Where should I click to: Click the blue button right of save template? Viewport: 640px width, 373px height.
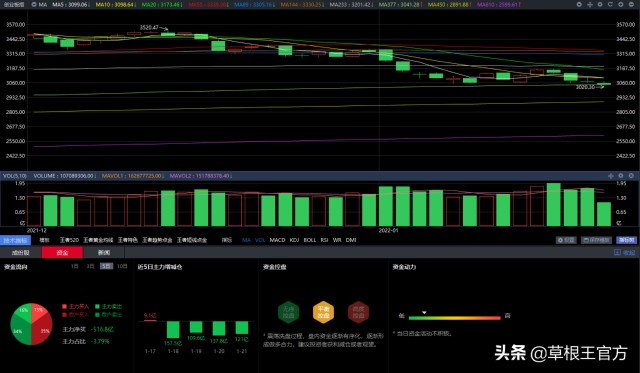tap(626, 240)
